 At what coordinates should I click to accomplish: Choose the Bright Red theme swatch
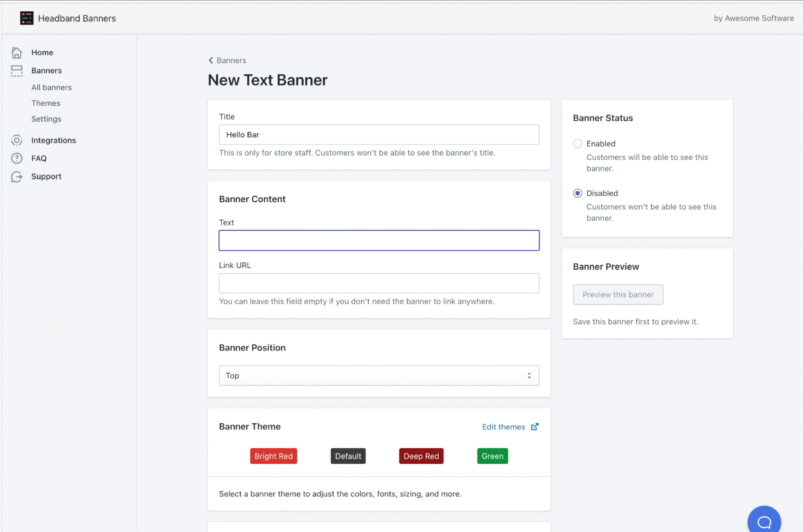274,456
